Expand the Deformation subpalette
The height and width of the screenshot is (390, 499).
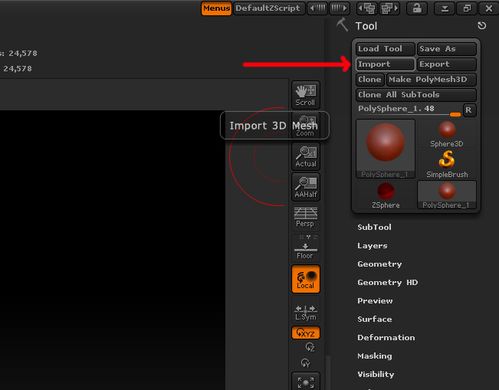386,338
